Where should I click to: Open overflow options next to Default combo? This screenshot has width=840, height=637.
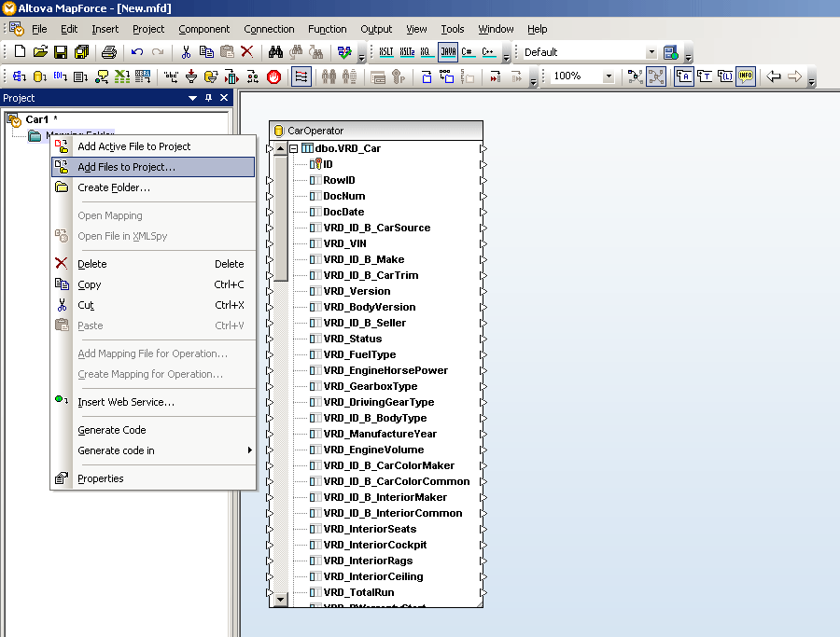coord(689,57)
